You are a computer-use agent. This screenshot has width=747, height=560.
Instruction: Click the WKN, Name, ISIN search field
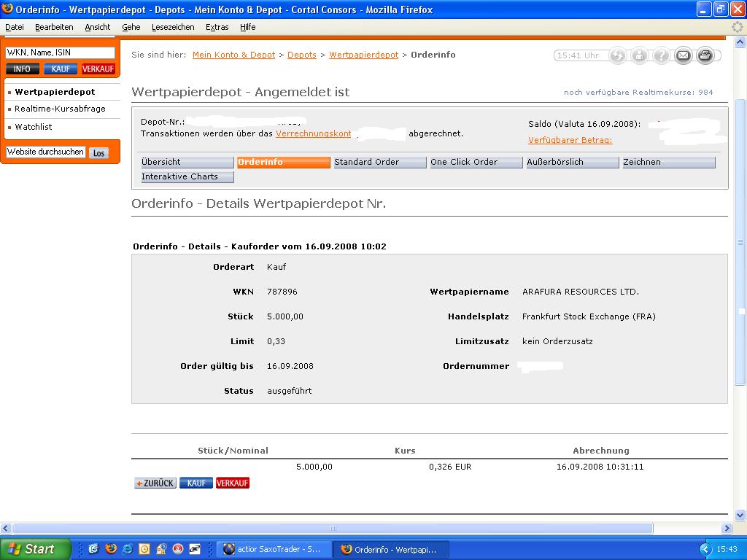click(x=60, y=52)
